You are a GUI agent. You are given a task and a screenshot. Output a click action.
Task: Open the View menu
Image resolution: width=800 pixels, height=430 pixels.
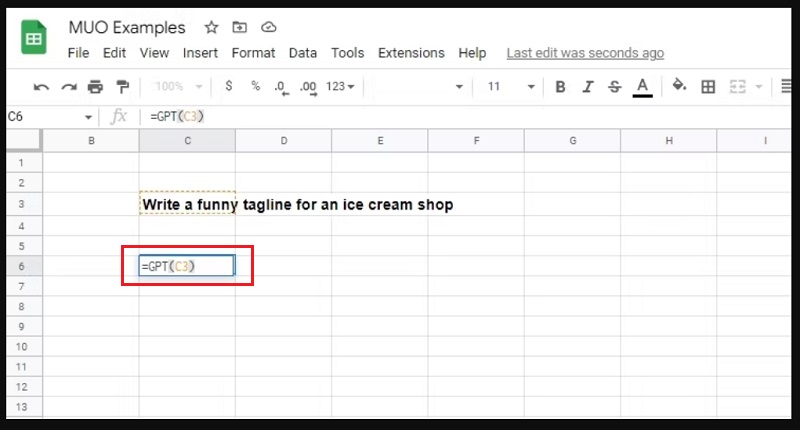point(155,53)
